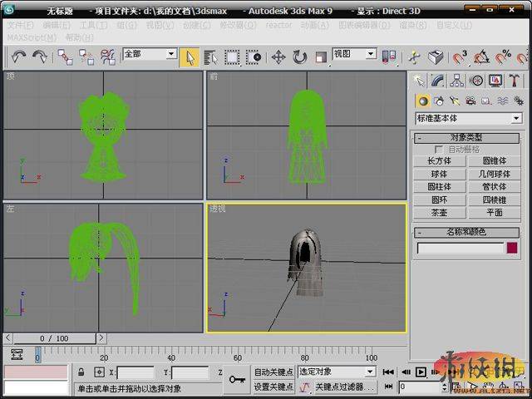Click the Undo arrow in main toolbar

18,57
